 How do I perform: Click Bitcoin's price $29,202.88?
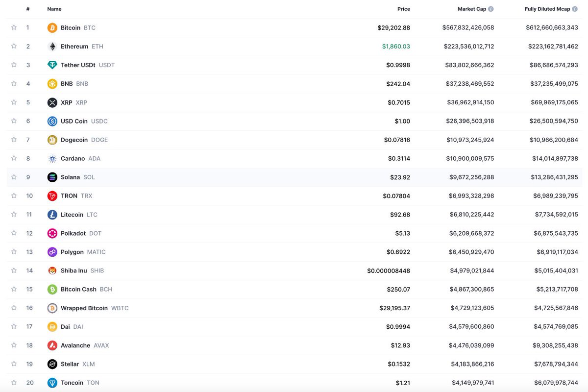point(394,28)
